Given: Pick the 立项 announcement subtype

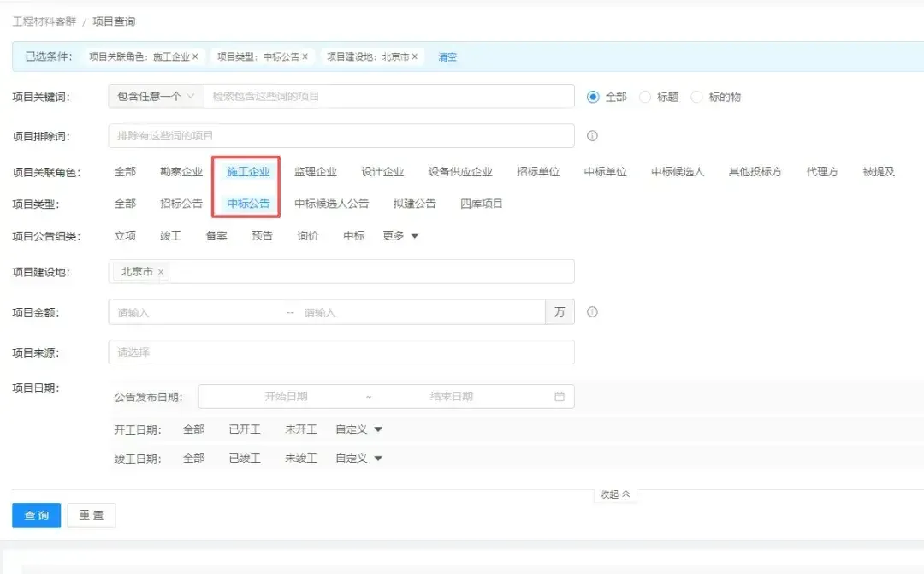Looking at the screenshot, I should click(125, 236).
